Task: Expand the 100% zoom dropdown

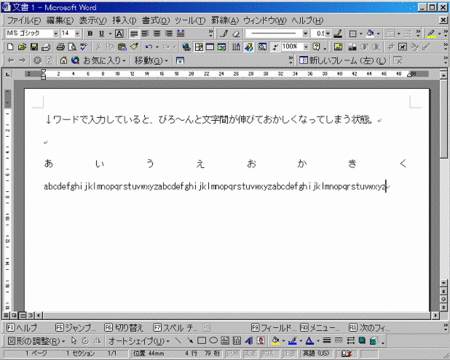Action: (x=306, y=47)
